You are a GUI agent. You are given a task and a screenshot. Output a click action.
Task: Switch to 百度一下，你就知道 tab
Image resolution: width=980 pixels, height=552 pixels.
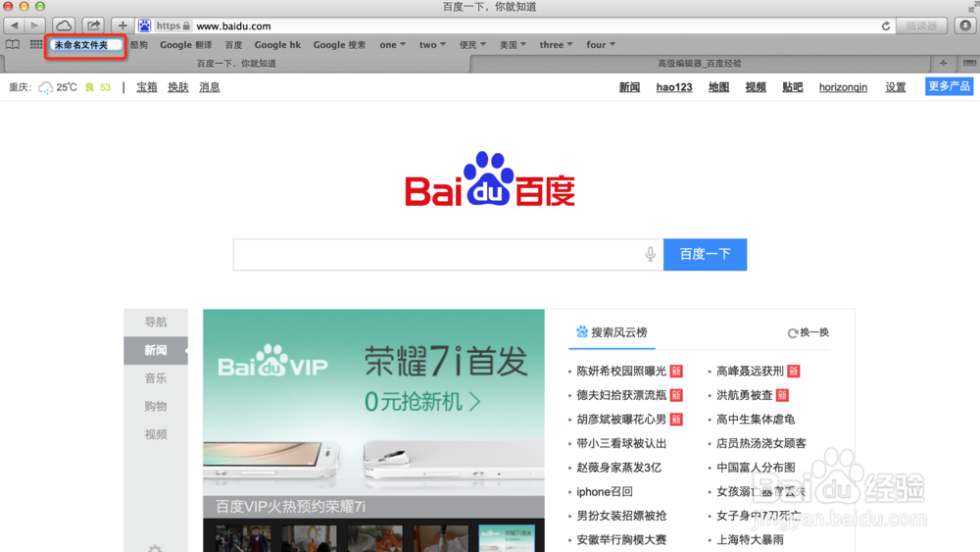click(236, 63)
